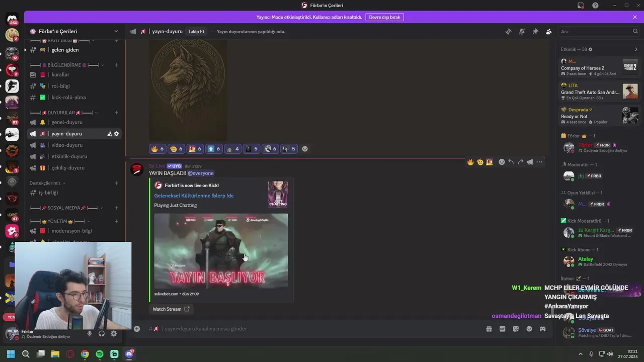Viewport: 644px width, 362px height.
Task: Open more options on Sx Live message
Action: coord(539,162)
